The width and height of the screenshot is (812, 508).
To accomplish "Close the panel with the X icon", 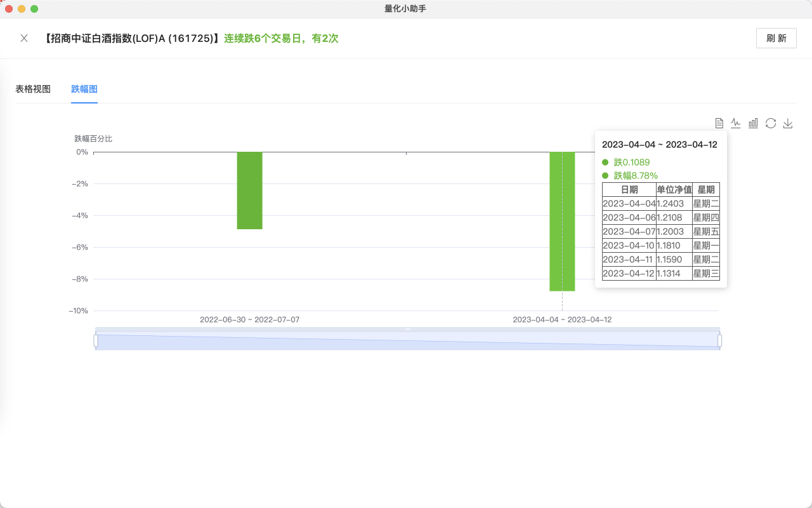I will coord(24,38).
